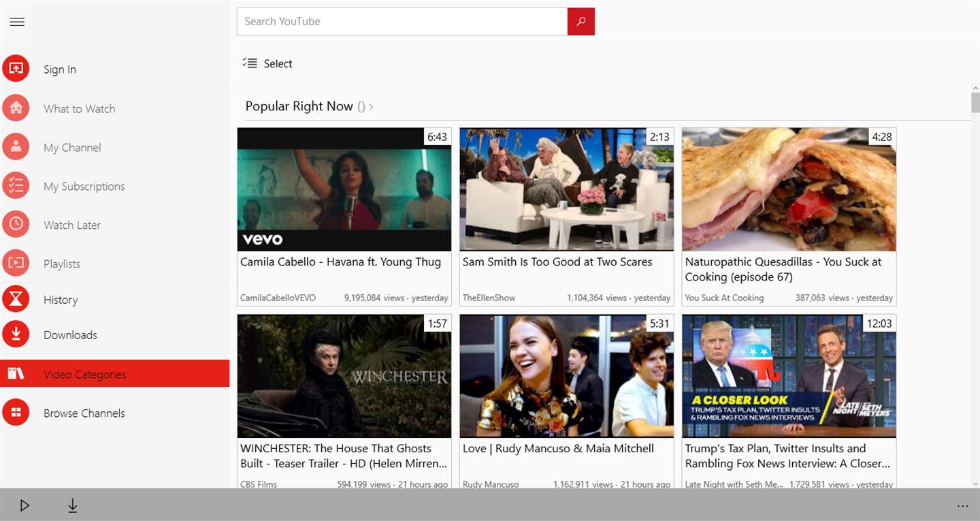Open the more options ellipsis
The width and height of the screenshot is (980, 521).
click(962, 506)
